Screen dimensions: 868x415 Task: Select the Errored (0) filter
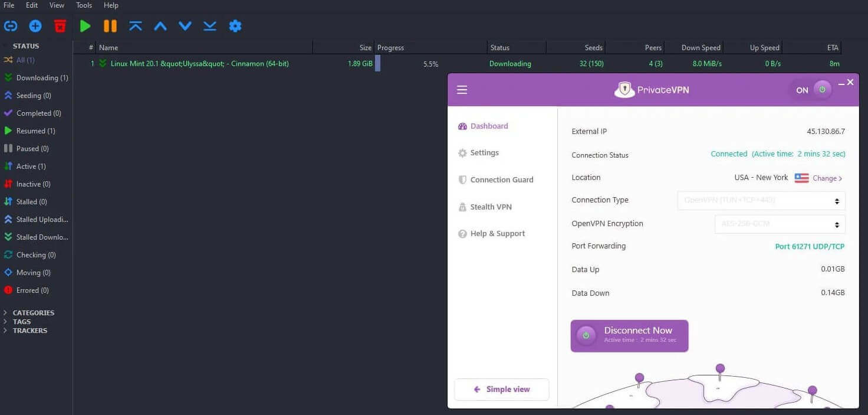pyautogui.click(x=27, y=290)
